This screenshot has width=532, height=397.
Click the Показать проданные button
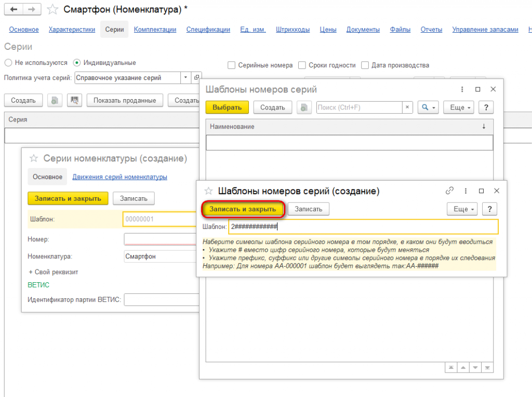(125, 100)
